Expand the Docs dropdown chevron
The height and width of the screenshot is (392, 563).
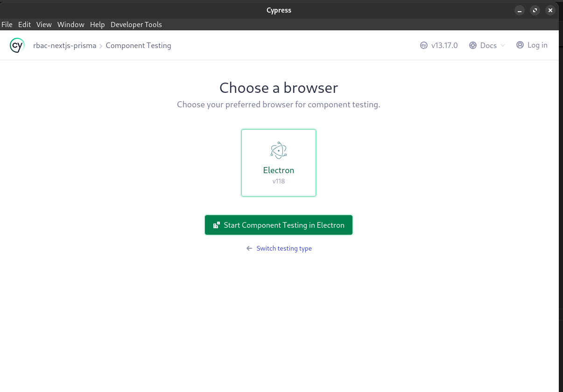503,45
